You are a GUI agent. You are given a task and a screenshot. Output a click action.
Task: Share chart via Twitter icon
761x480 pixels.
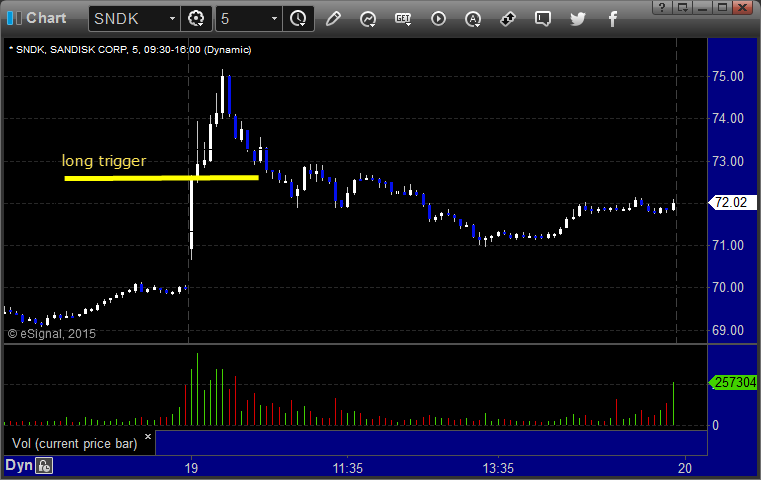pos(578,19)
